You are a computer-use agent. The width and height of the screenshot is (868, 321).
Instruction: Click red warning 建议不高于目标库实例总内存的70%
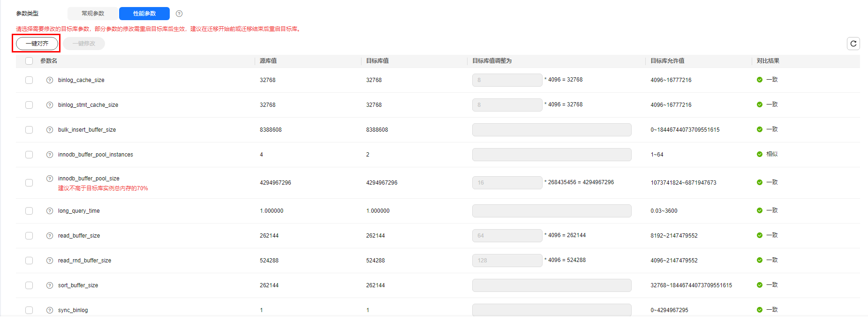coord(103,188)
